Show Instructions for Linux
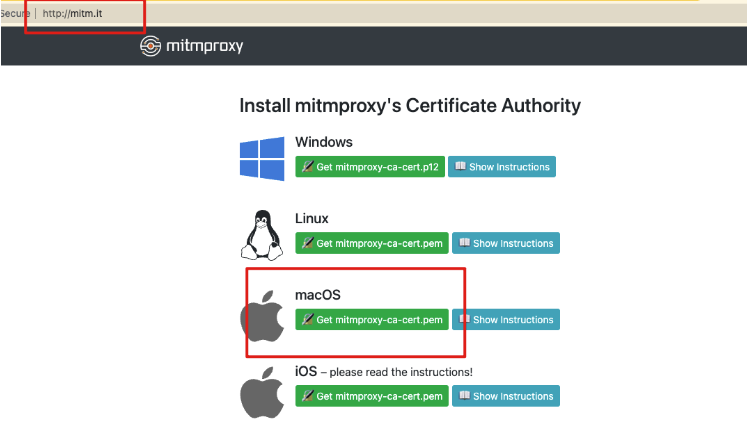Viewport: 747px width, 422px height. click(x=506, y=243)
